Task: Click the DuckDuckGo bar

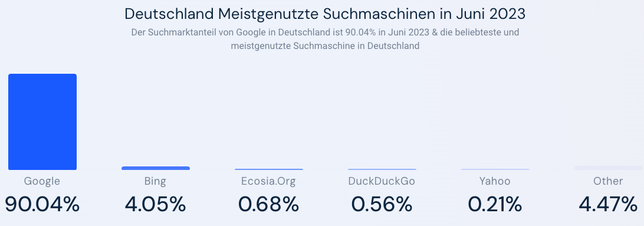Action: 382,169
